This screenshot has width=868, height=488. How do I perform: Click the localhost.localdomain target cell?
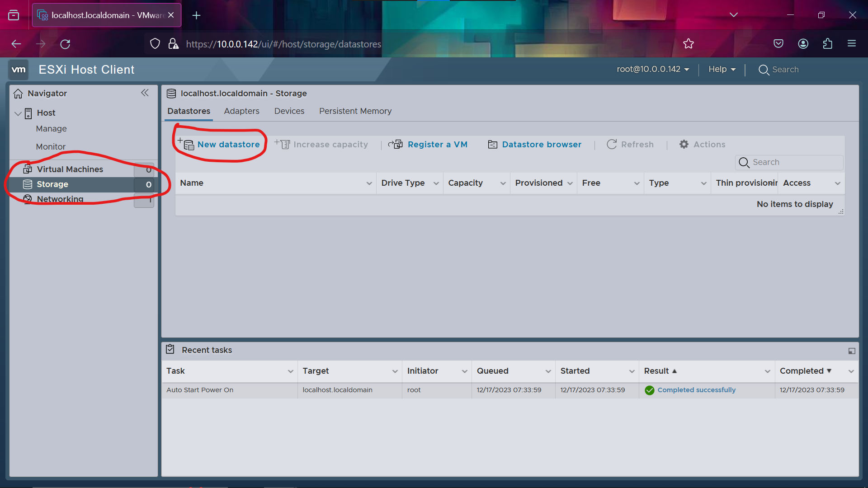[x=349, y=390]
